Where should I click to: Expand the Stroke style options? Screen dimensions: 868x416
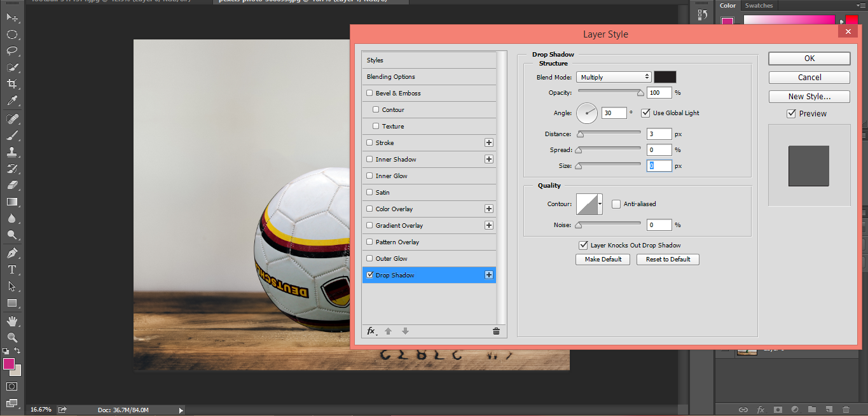[488, 142]
